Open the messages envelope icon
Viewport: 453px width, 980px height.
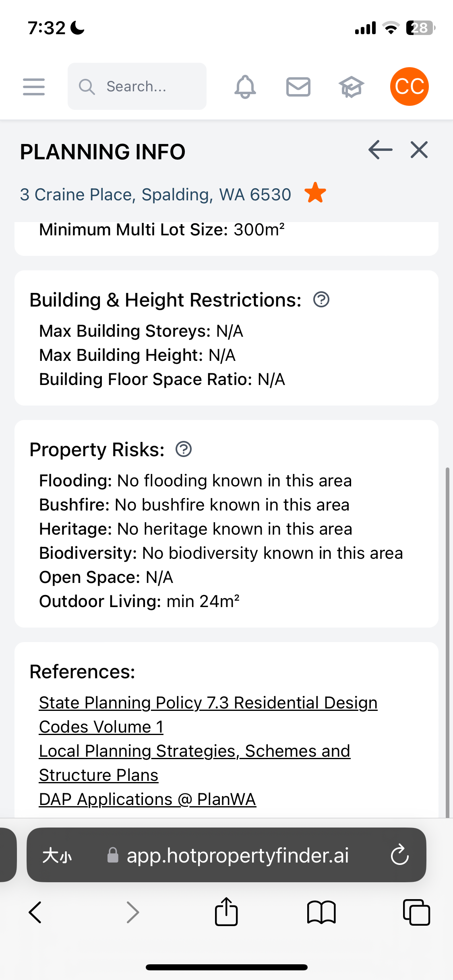click(298, 87)
